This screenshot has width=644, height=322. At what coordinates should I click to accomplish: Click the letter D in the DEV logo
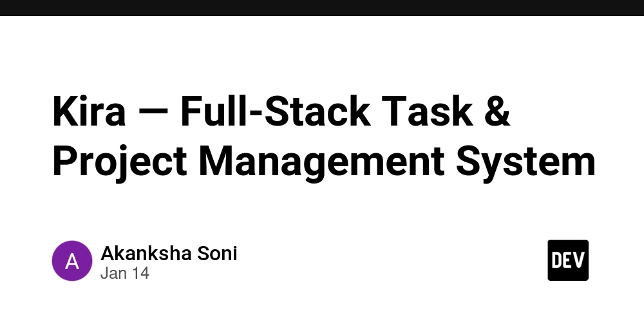click(556, 260)
